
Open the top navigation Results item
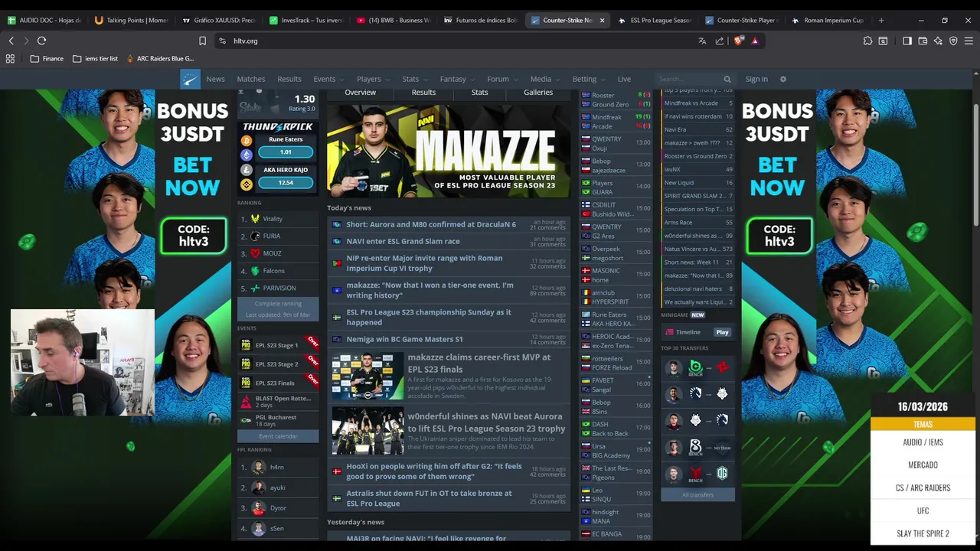click(x=289, y=79)
